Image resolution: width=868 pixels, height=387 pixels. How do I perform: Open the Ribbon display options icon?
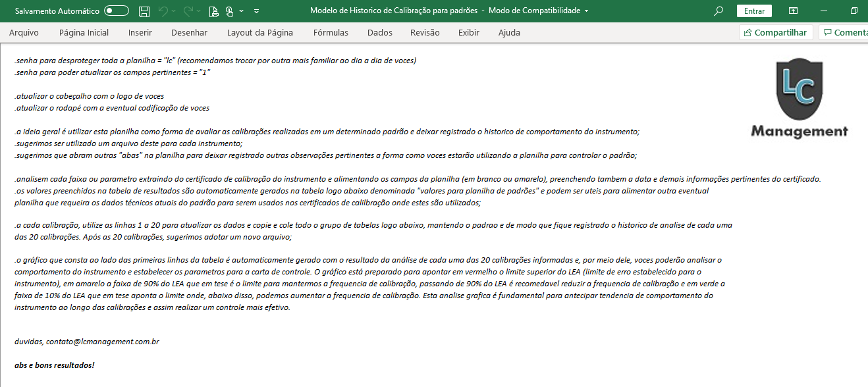pos(793,11)
